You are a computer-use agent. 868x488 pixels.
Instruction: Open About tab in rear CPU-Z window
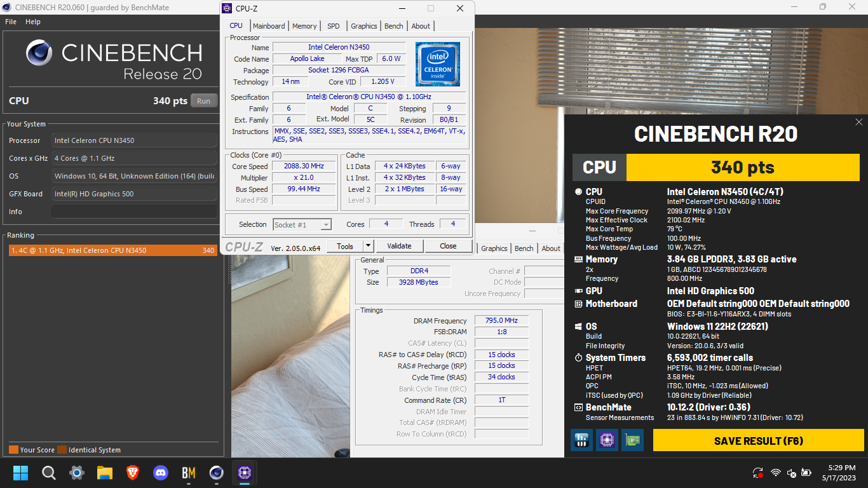pos(551,248)
